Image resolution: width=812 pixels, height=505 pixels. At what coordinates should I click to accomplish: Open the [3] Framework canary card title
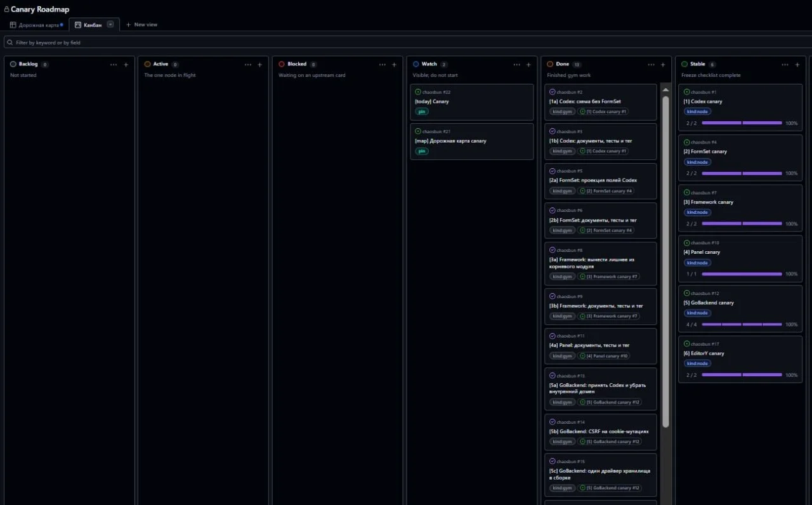[708, 202]
